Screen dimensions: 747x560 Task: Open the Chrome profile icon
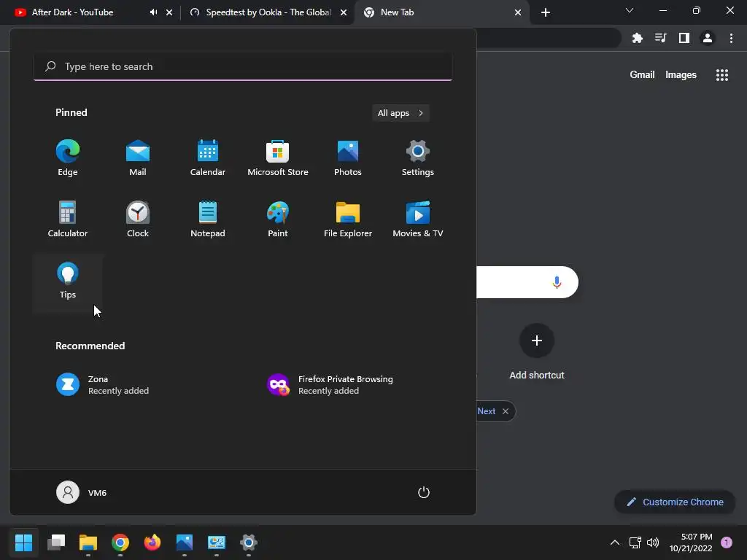708,38
